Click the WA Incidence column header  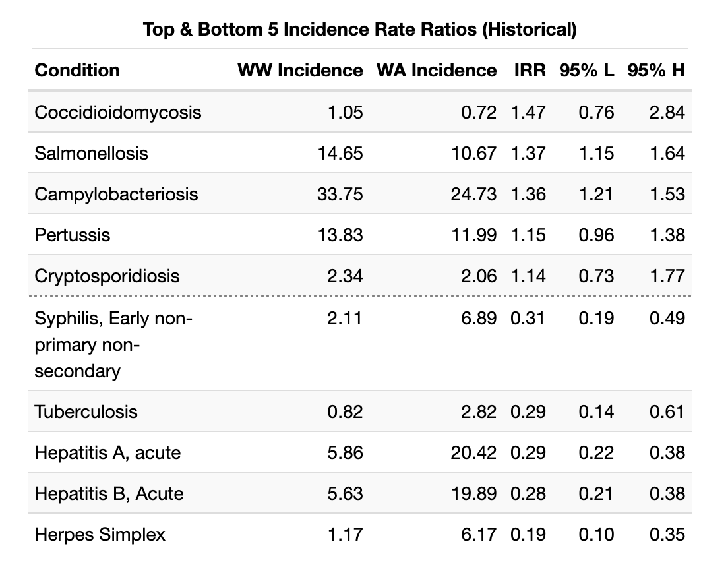pyautogui.click(x=437, y=70)
